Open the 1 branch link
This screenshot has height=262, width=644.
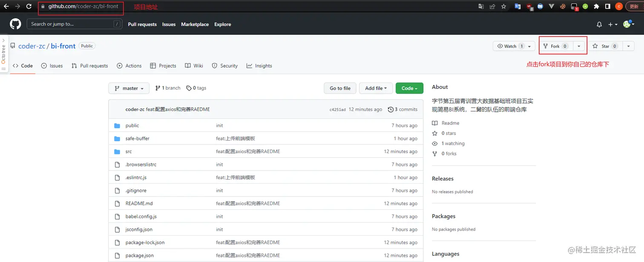168,88
